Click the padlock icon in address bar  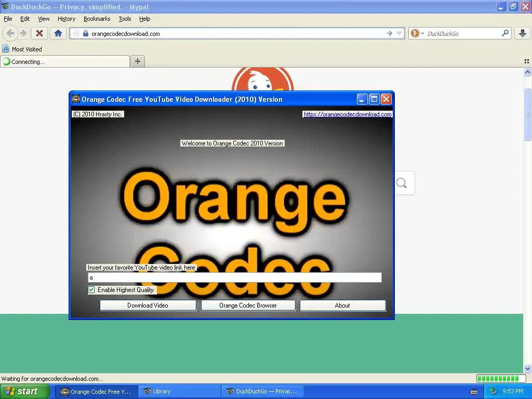(x=86, y=33)
